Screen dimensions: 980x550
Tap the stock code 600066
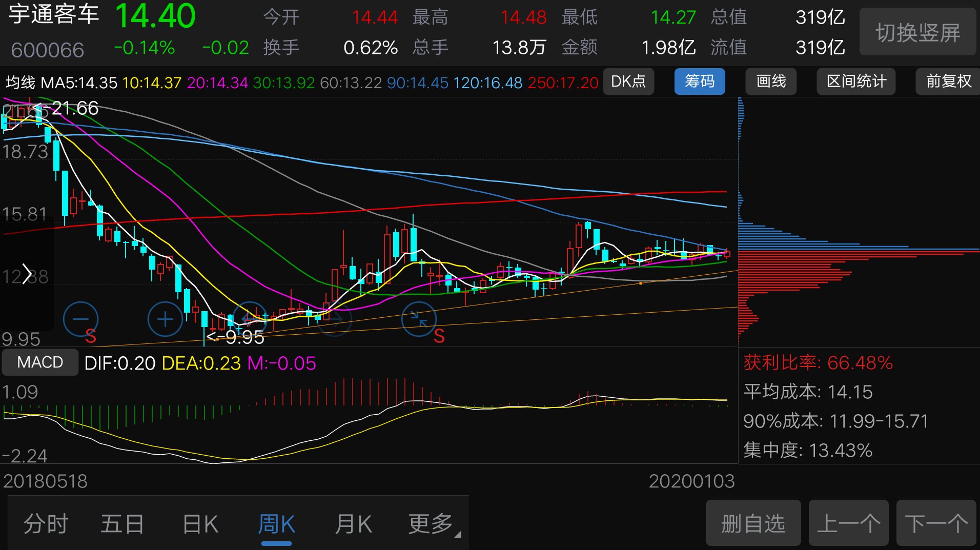click(x=47, y=50)
